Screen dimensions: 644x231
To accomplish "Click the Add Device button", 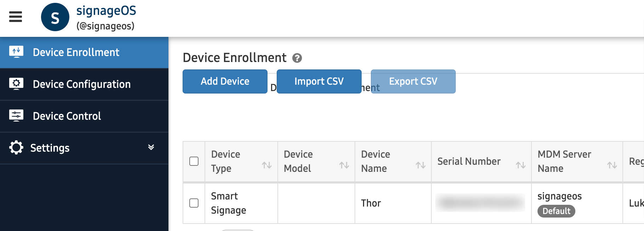I will click(x=225, y=81).
